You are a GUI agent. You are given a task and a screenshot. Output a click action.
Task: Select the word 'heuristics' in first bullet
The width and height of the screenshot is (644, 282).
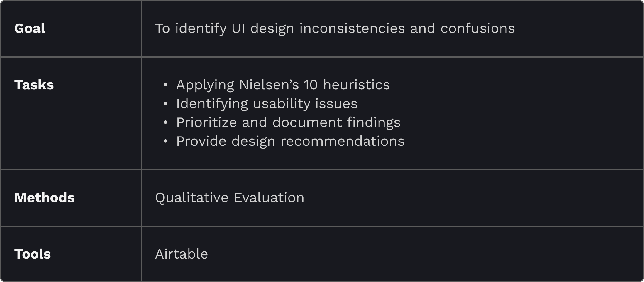tap(356, 85)
